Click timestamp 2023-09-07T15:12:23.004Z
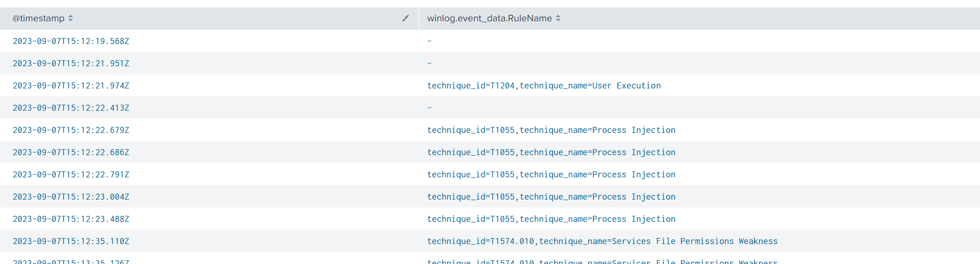 [x=71, y=197]
